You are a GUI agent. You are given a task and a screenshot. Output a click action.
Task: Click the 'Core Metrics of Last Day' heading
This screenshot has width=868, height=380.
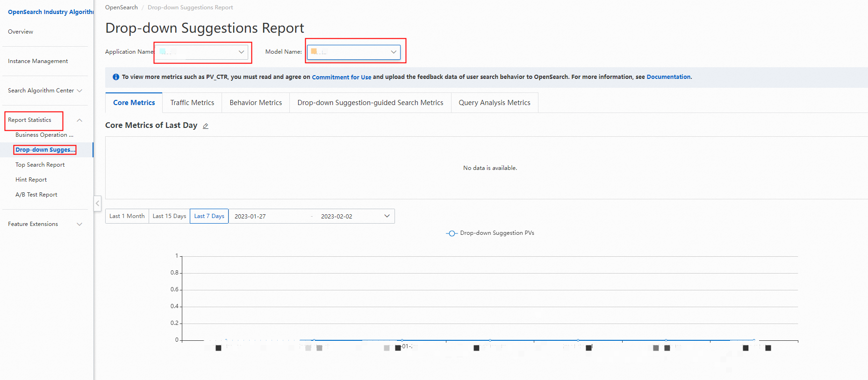[151, 125]
